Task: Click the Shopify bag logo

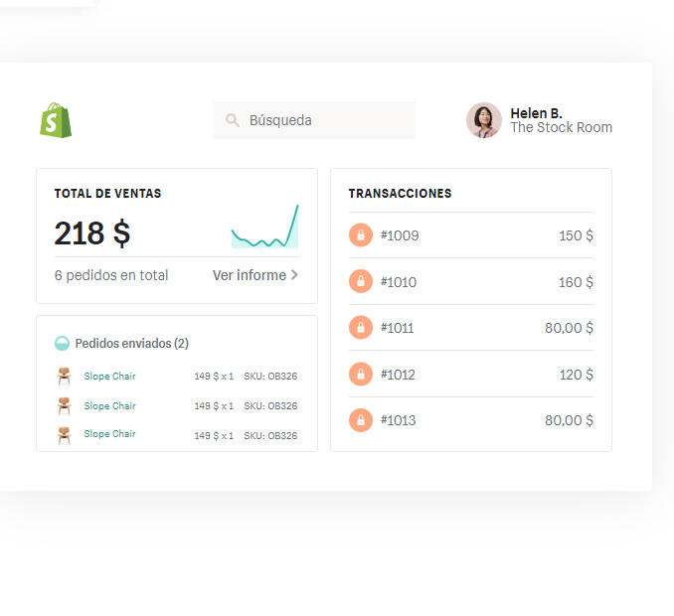Action: point(56,120)
